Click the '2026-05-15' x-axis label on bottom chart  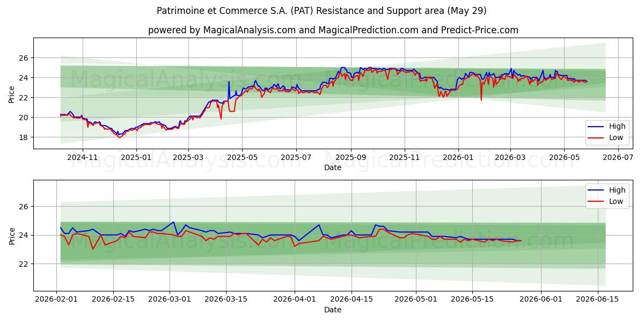473,300
